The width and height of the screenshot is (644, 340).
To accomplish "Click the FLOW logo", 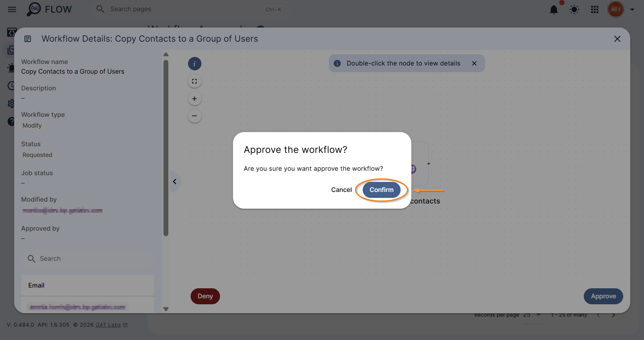I will pyautogui.click(x=49, y=9).
